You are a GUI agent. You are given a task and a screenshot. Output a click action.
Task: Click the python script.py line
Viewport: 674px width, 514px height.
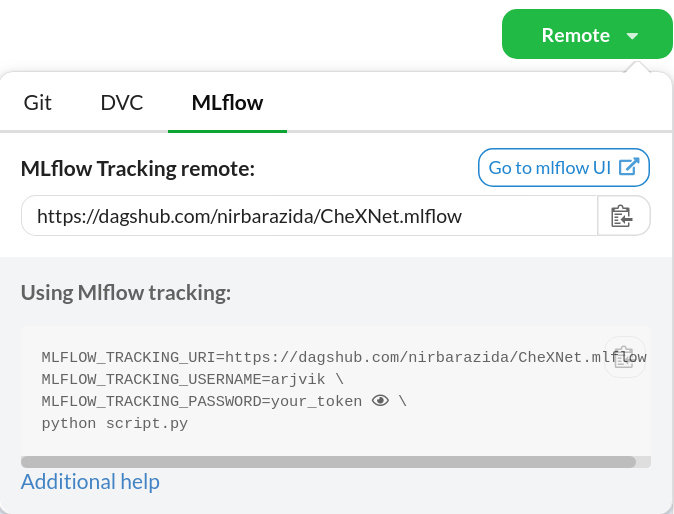pos(115,423)
